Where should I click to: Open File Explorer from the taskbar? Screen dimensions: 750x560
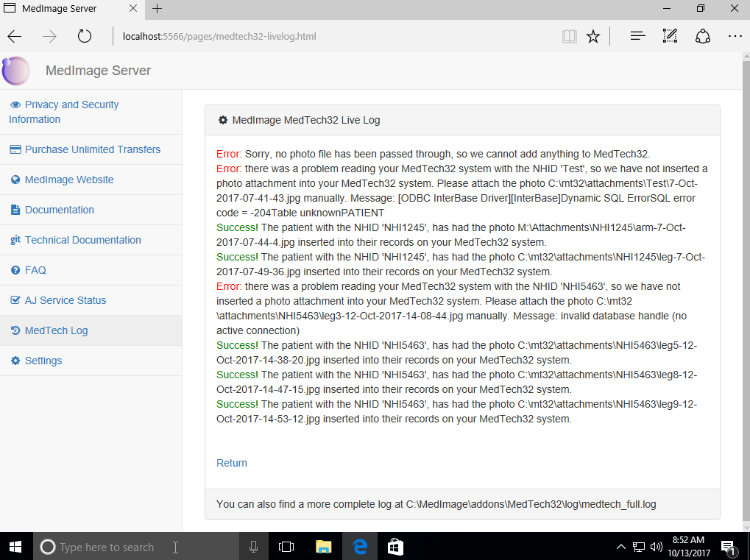[x=323, y=547]
